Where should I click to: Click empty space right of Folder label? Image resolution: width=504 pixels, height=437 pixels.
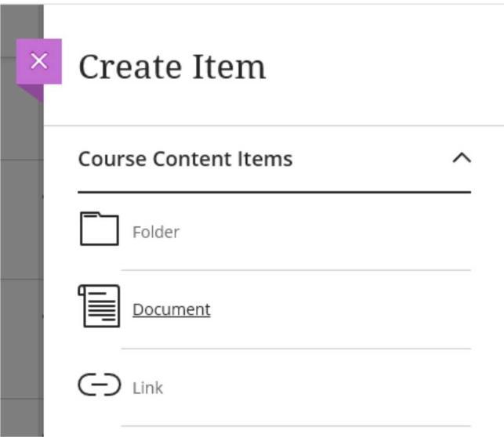point(329,232)
